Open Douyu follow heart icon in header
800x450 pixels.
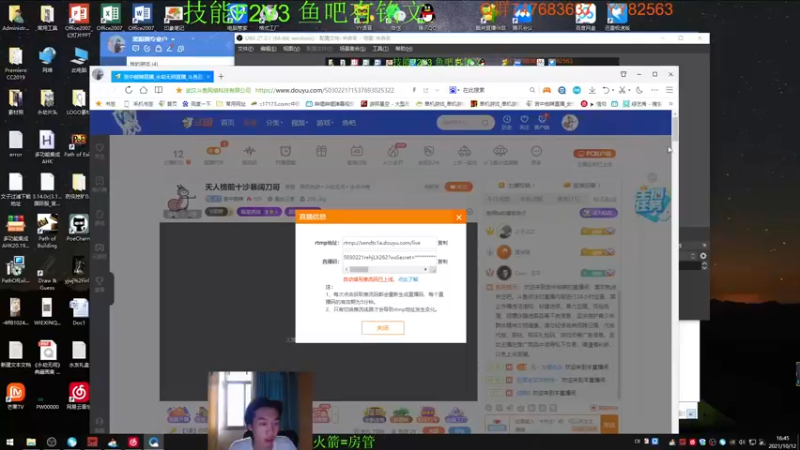(524, 122)
